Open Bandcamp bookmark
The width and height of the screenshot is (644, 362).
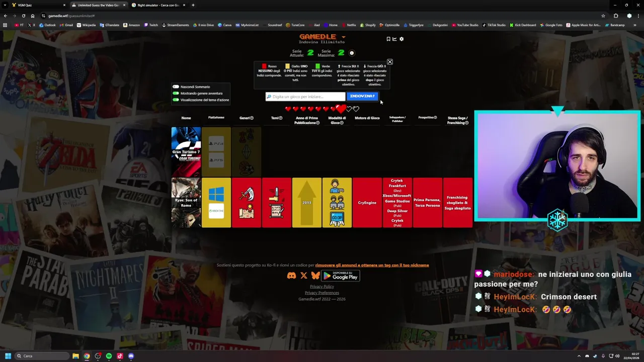(x=615, y=25)
